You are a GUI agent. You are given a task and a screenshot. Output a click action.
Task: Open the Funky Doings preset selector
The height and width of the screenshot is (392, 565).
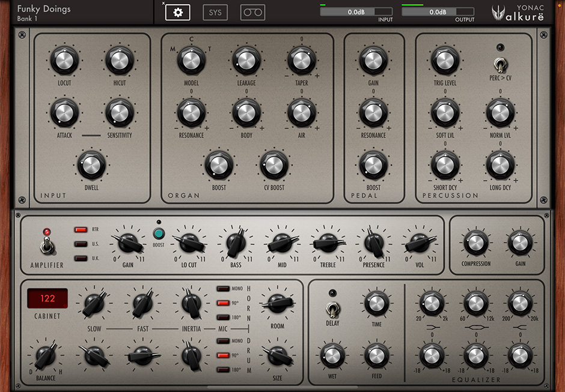[44, 13]
